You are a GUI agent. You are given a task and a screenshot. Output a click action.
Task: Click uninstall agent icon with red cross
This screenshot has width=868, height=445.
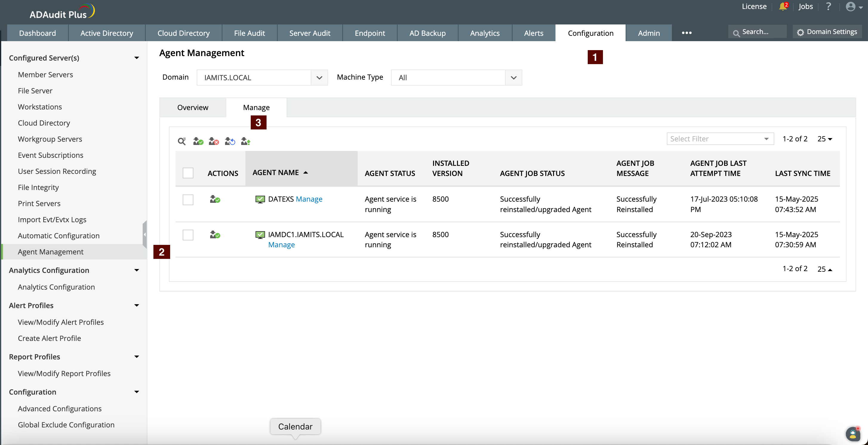[214, 141]
